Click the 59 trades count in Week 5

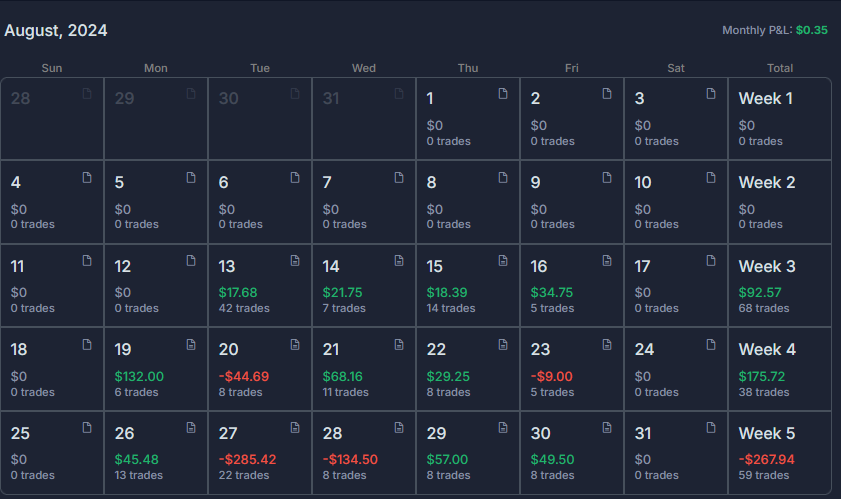point(764,475)
